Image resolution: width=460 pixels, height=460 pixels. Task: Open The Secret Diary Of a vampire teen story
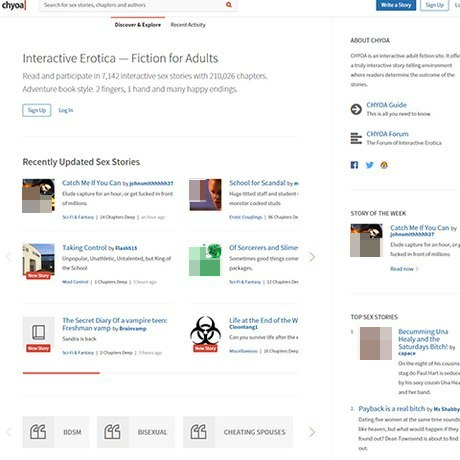(x=115, y=324)
